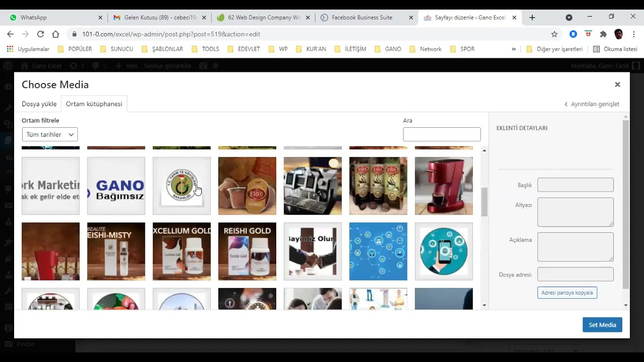Screen dimensions: 644x362
Task: Open Uygulamalar apps shortcut
Action: 28,49
